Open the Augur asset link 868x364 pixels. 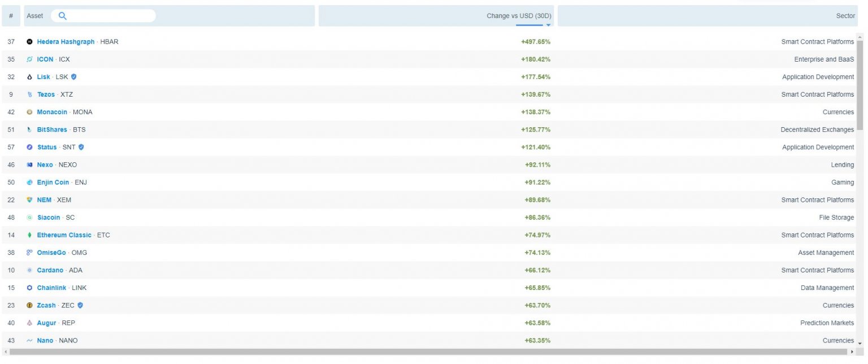point(46,322)
